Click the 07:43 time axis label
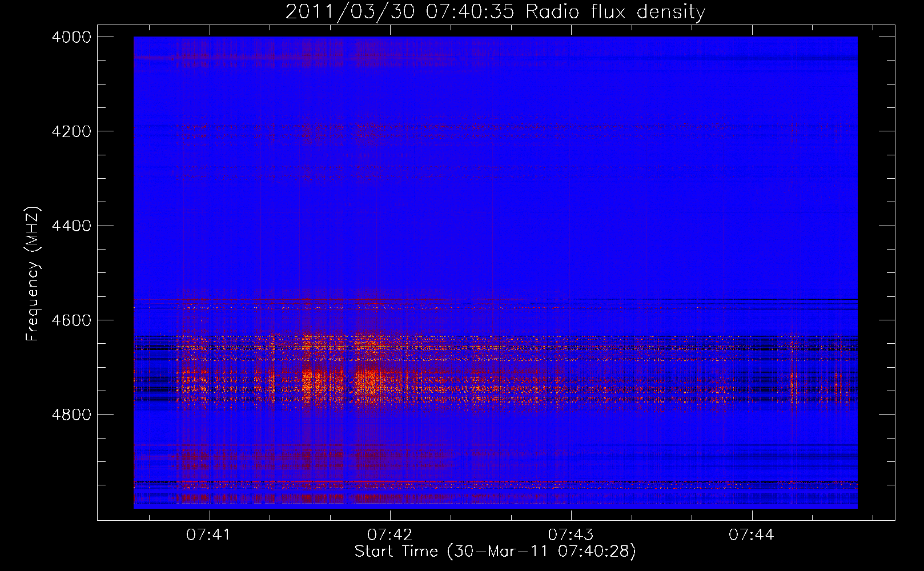The width and height of the screenshot is (924, 571). tap(571, 534)
